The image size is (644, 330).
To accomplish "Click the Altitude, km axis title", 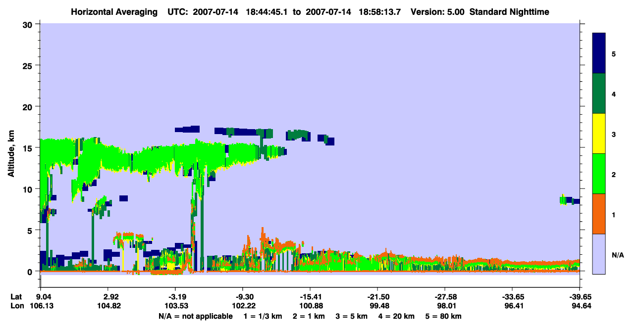I will click(10, 148).
